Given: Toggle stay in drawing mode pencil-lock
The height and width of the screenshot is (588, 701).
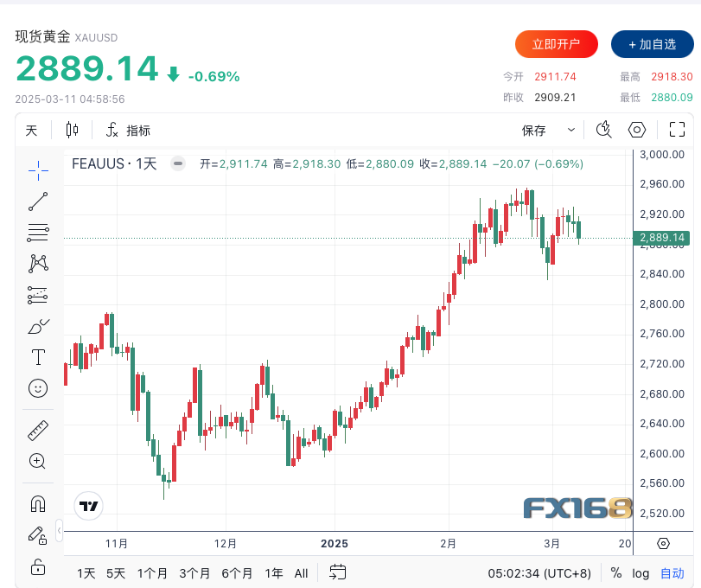Looking at the screenshot, I should pyautogui.click(x=38, y=535).
